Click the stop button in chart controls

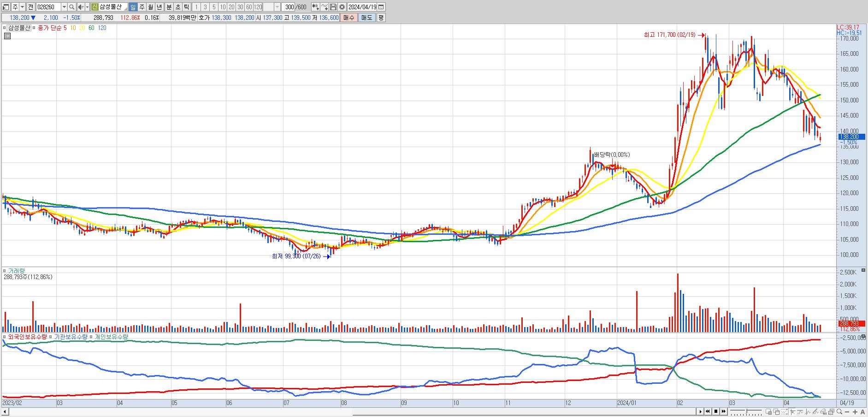click(716, 411)
